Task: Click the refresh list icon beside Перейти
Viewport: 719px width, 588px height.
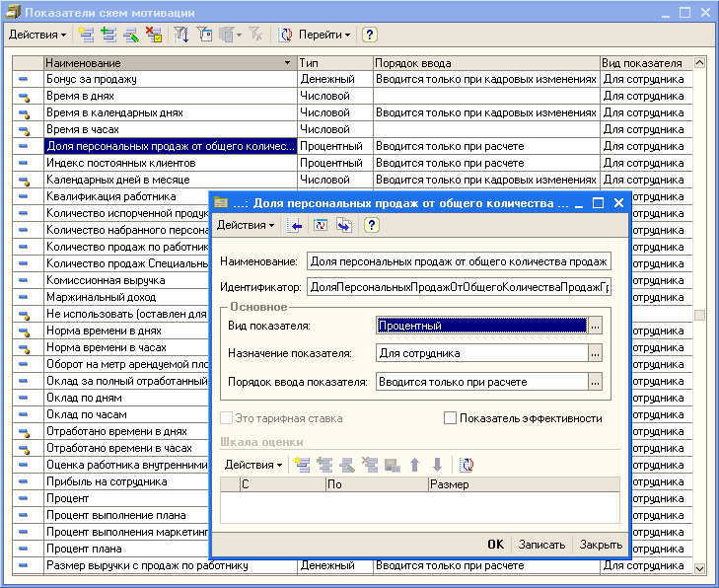Action: tap(284, 35)
